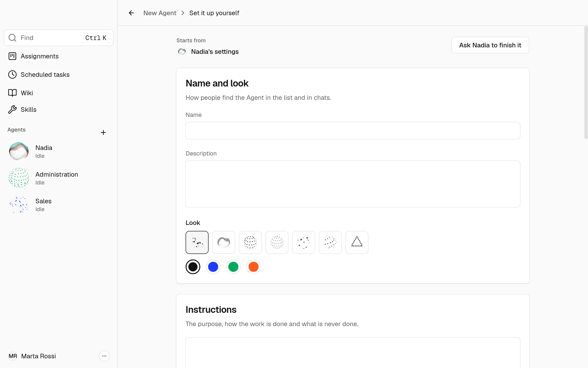The image size is (588, 368).
Task: Click the MR user avatar
Action: (13, 356)
